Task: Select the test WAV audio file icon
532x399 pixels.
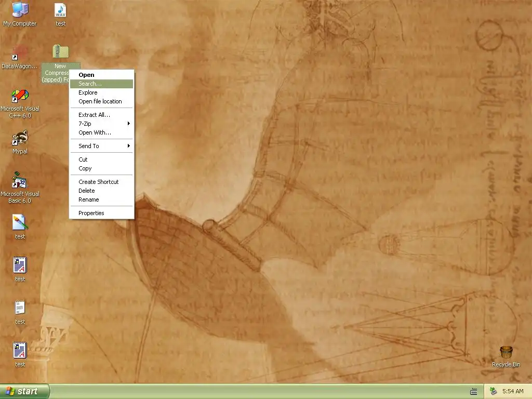Action: (60, 14)
